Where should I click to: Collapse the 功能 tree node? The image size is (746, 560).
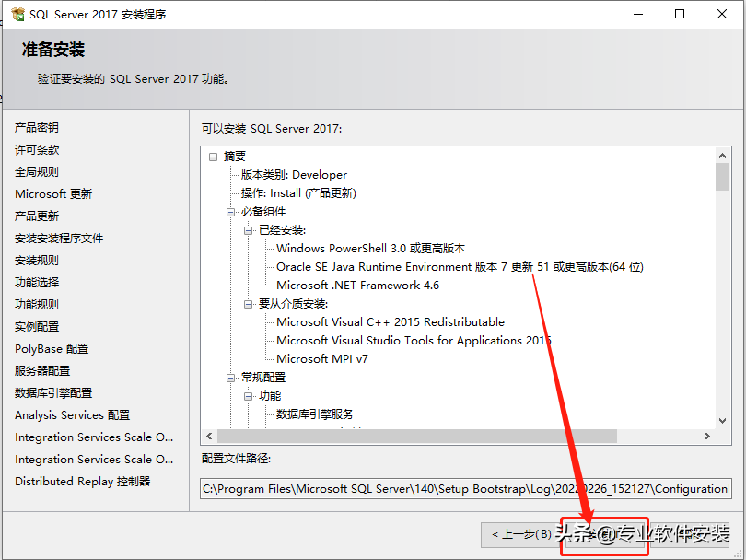coord(248,396)
